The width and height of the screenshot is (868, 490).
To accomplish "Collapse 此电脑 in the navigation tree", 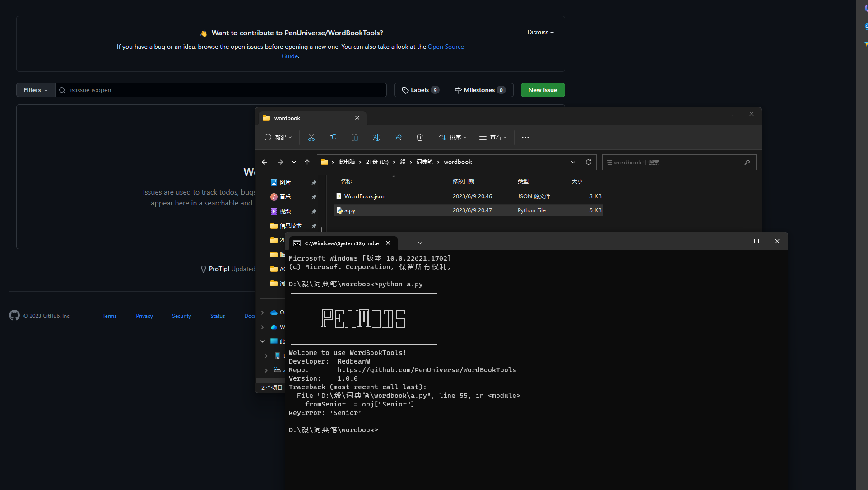I will click(x=262, y=341).
